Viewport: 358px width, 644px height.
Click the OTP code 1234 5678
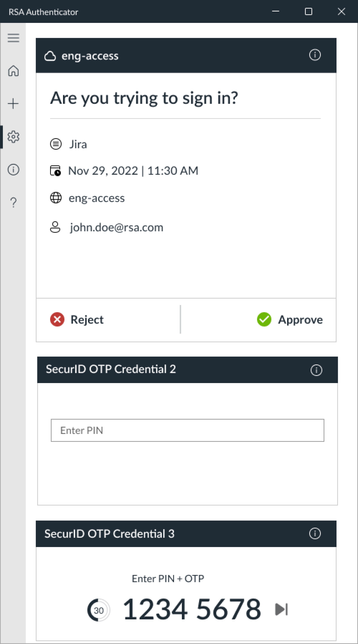click(192, 609)
